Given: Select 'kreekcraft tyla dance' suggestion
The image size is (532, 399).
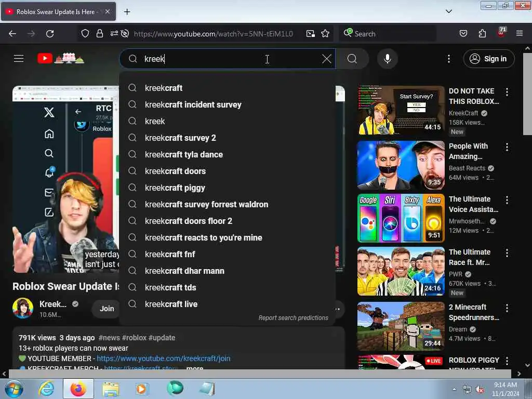Looking at the screenshot, I should coord(228,154).
